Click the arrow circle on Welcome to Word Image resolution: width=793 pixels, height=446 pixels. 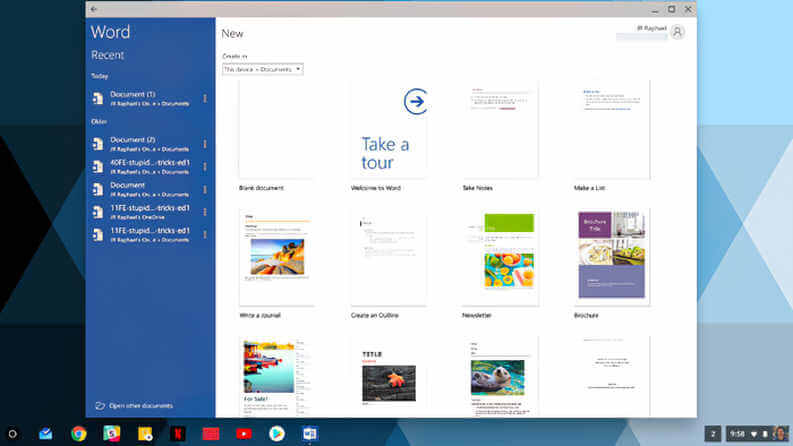pyautogui.click(x=416, y=102)
